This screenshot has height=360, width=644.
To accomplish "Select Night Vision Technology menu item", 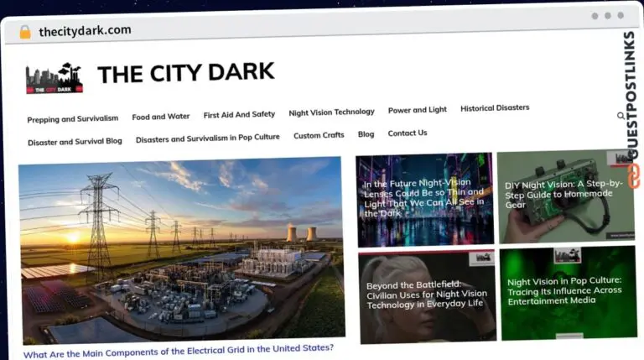I will click(x=331, y=112).
